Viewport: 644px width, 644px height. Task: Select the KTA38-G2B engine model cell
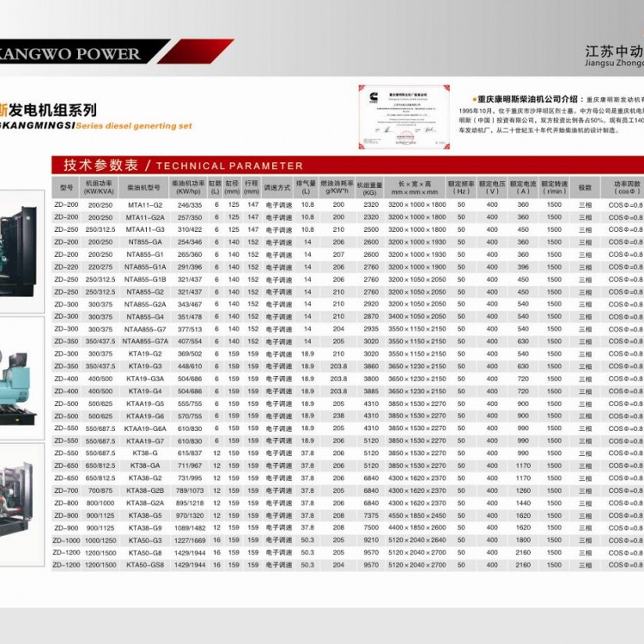145,491
